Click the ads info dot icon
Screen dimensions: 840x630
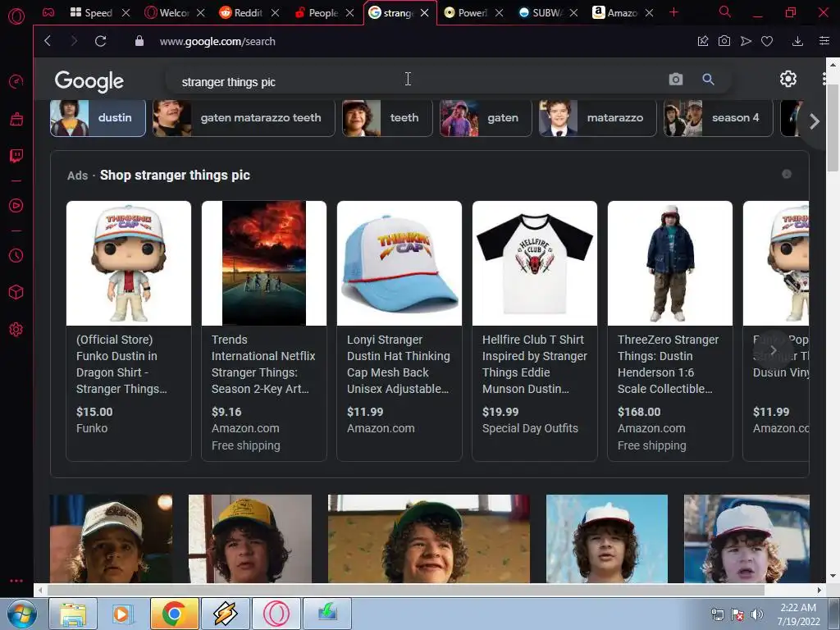[787, 174]
